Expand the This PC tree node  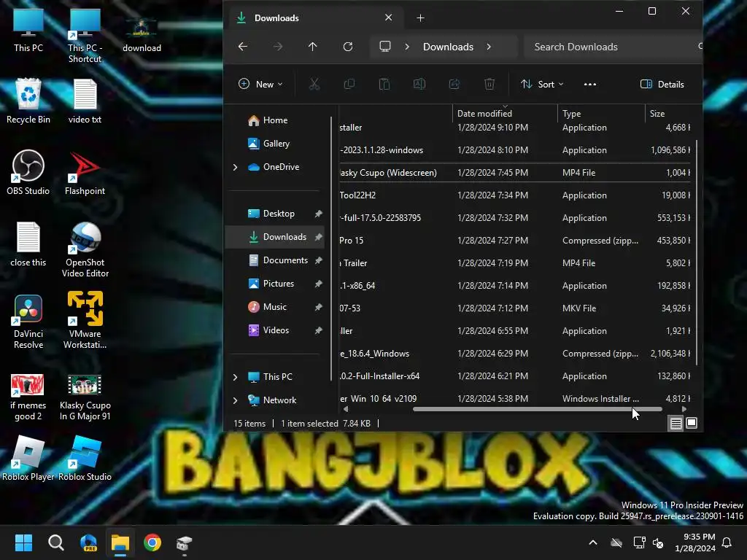[236, 377]
